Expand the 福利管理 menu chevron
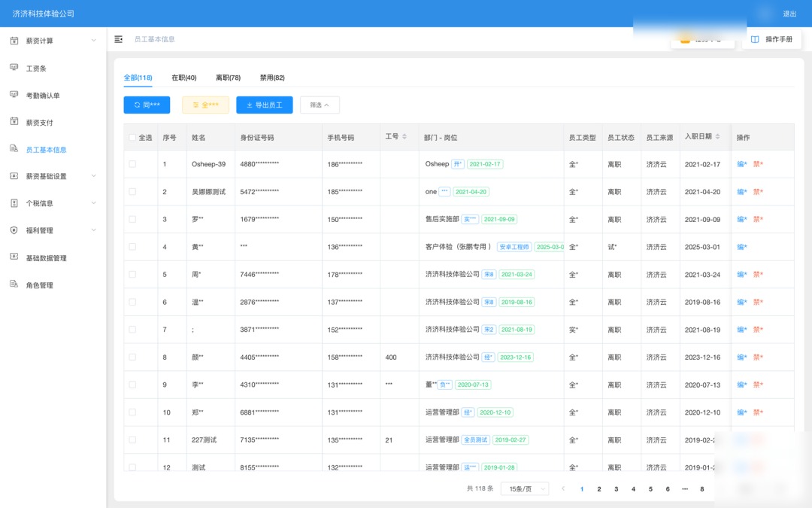The height and width of the screenshot is (508, 812). pos(94,230)
